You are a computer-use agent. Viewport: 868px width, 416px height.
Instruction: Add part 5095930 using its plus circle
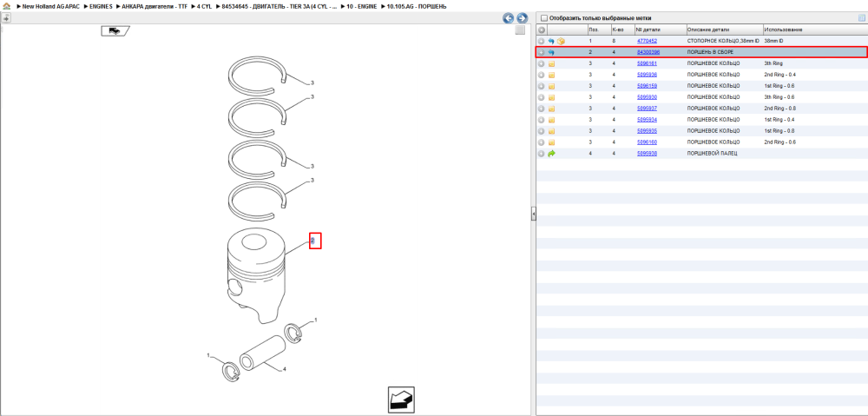pos(542,97)
